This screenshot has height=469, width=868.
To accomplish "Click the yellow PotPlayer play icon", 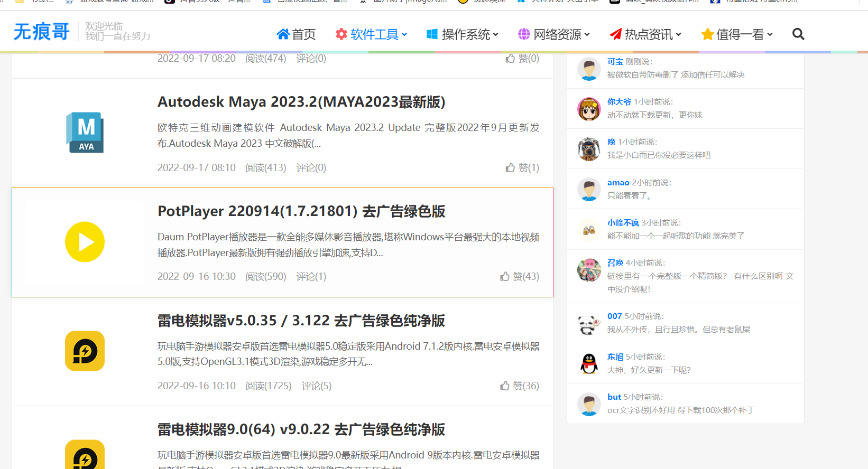I will pyautogui.click(x=85, y=242).
